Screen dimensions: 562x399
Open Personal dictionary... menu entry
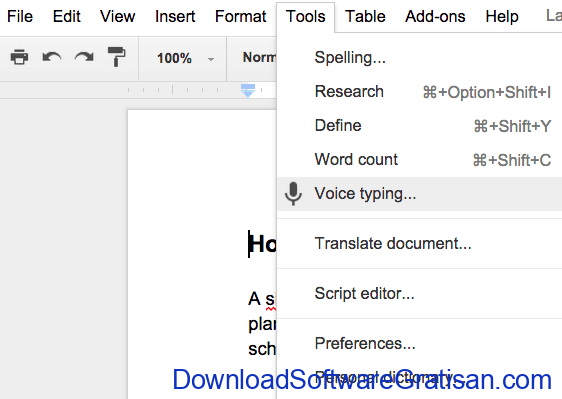tap(419, 377)
